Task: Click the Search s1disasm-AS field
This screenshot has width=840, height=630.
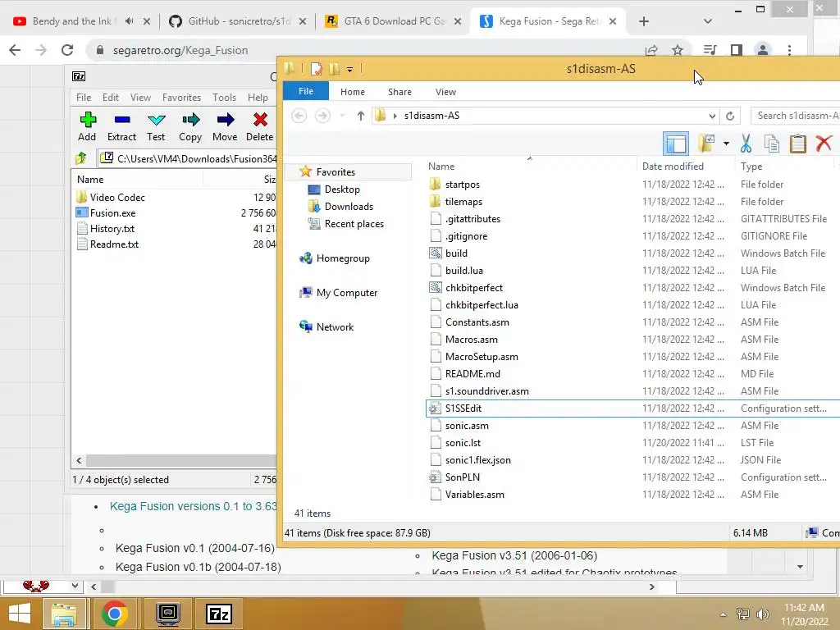Action: point(796,116)
